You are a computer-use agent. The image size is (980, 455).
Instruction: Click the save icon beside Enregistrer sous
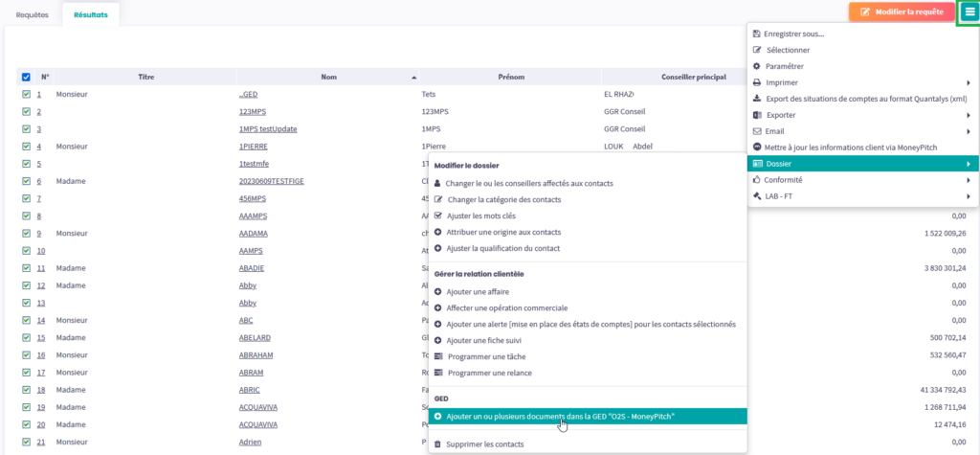[x=757, y=34]
